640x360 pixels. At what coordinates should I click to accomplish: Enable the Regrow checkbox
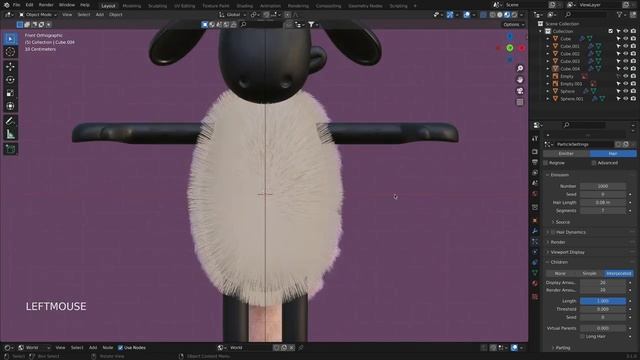(546, 163)
